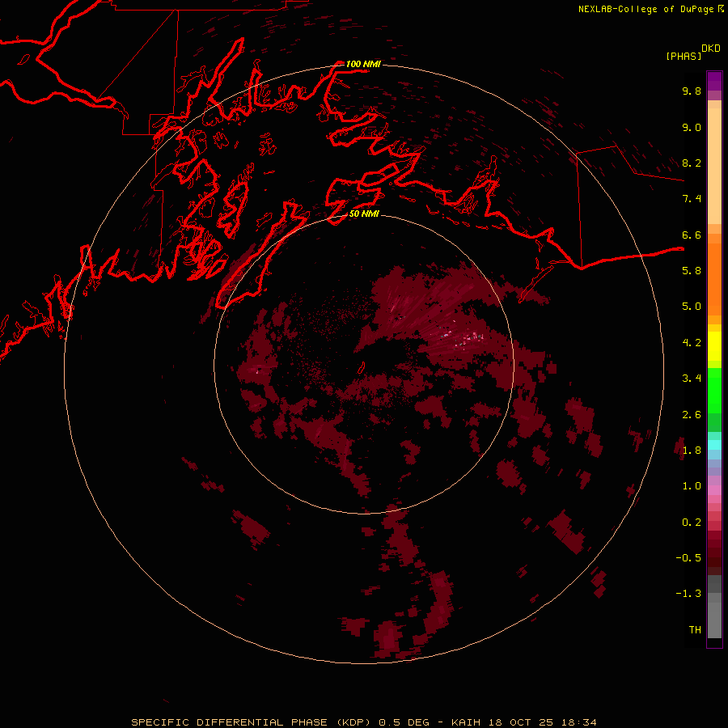The height and width of the screenshot is (728, 728).
Task: Click the 6.6 scale label
Action: pos(692,235)
